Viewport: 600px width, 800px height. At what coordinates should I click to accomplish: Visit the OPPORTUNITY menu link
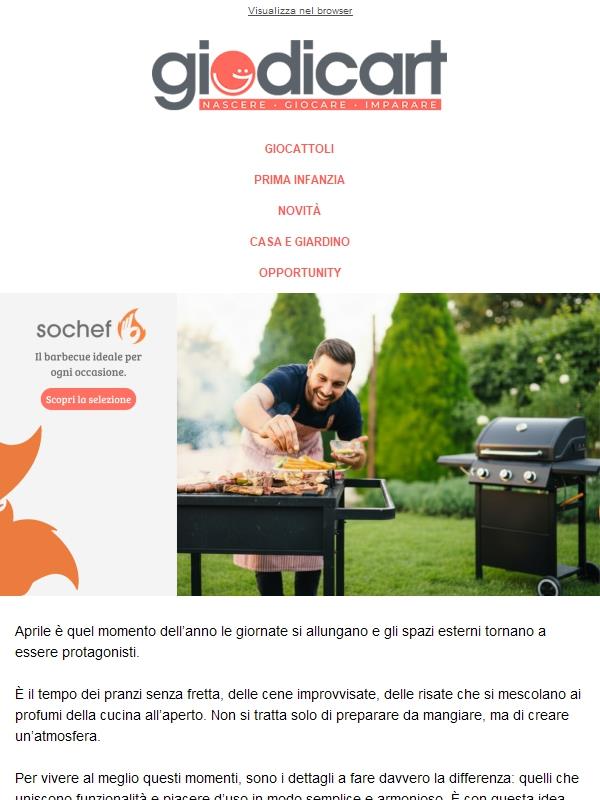[x=299, y=272]
